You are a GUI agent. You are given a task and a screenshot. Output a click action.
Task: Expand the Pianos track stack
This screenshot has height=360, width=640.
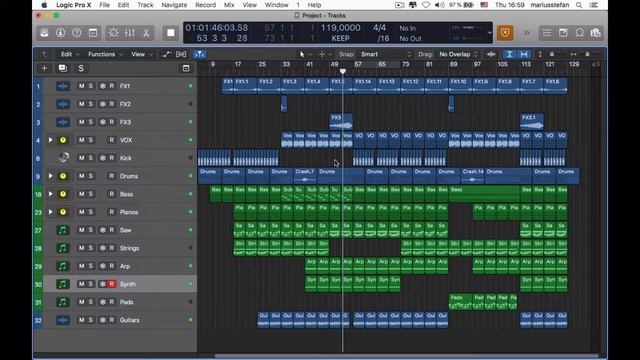[51, 212]
